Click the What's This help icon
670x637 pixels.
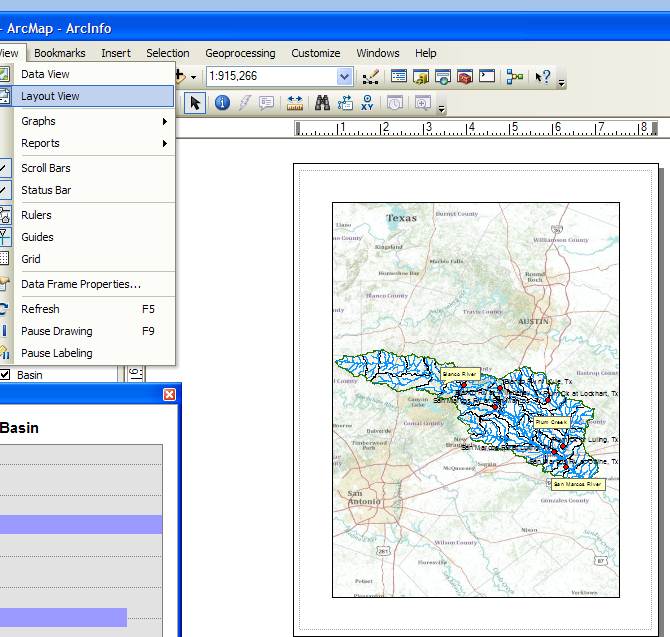543,76
